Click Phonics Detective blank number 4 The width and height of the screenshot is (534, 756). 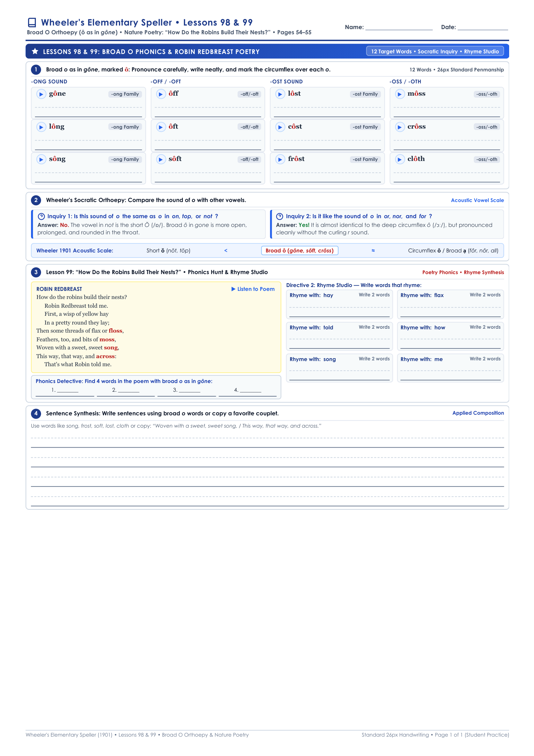[248, 391]
